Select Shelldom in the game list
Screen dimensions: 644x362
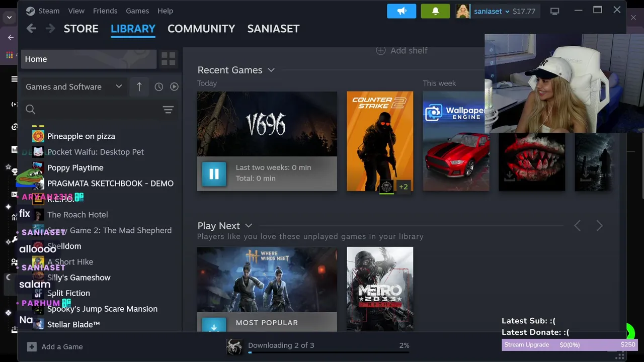point(64,246)
